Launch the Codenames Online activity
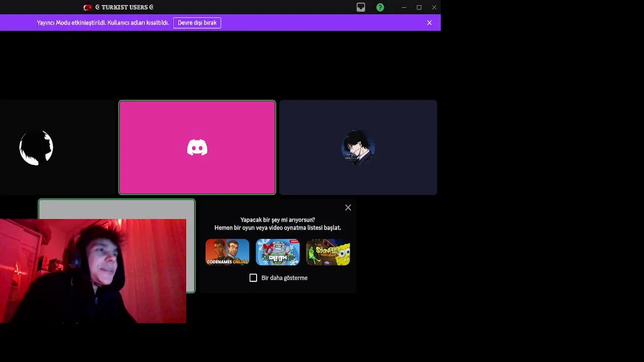This screenshot has width=644, height=362. (x=227, y=252)
